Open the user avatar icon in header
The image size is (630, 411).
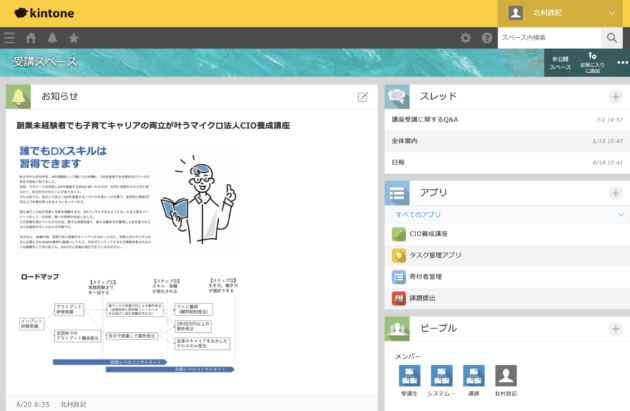click(515, 13)
